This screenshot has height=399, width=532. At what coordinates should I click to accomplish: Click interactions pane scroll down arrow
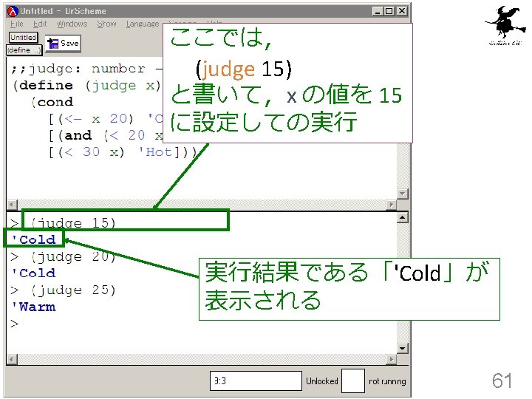tap(403, 348)
